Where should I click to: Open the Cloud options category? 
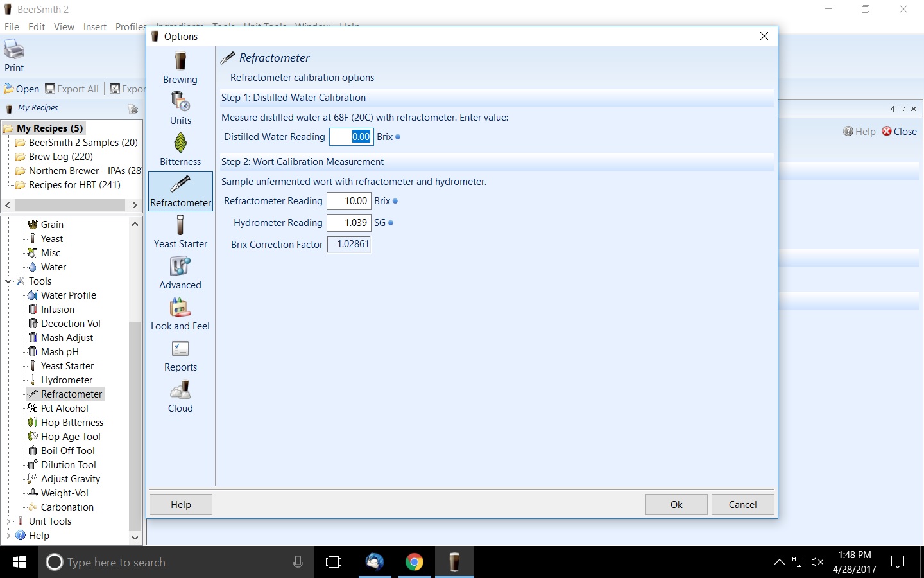[180, 396]
